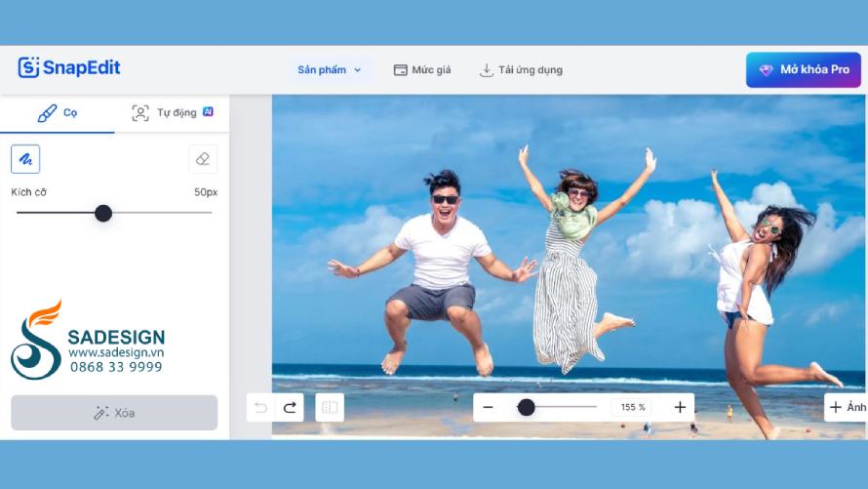Viewport: 868px width, 489px height.
Task: Switch to the Tự động AI tab
Action: (173, 113)
